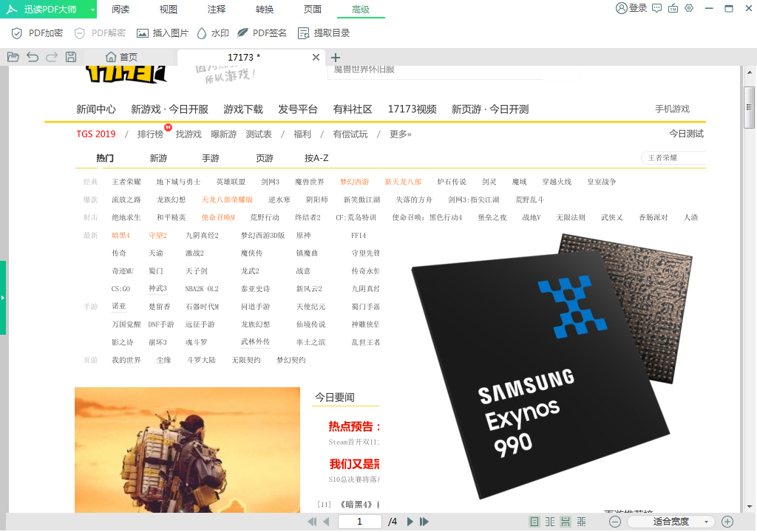Zoom out using the minus control
The image size is (757, 532).
click(615, 521)
